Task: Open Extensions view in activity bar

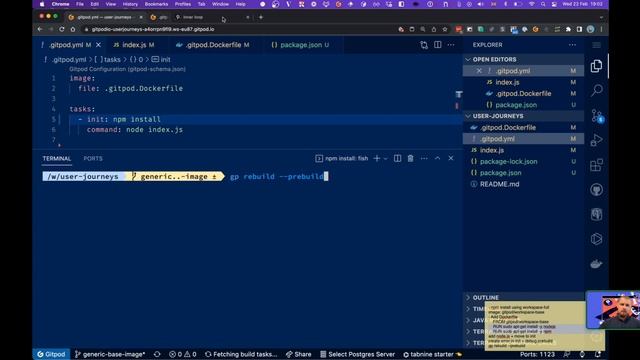Action: click(596, 165)
